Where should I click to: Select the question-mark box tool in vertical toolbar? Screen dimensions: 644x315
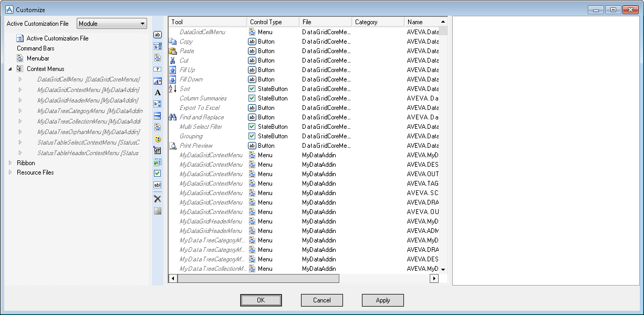157,69
